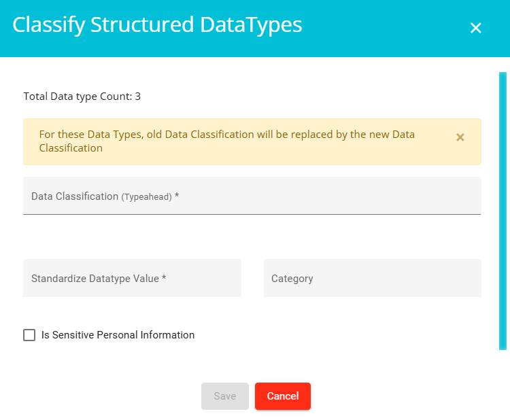The width and height of the screenshot is (510, 420).
Task: Check the Is Sensitive Personal Information box
Action: tap(29, 335)
